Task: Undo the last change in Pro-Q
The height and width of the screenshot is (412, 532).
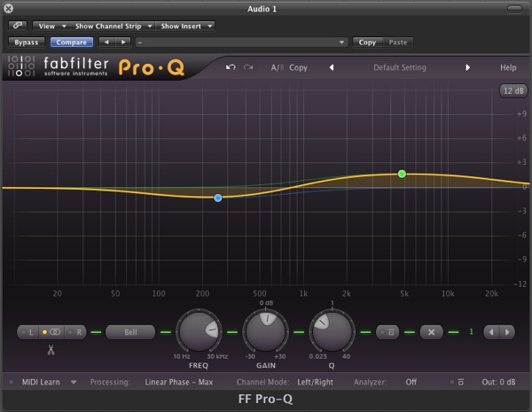Action: [x=231, y=67]
